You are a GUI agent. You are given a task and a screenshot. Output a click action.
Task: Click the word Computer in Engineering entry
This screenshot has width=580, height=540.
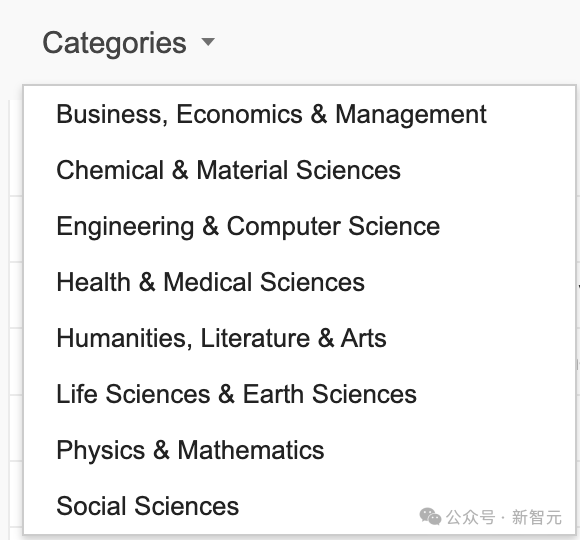pyautogui.click(x=283, y=227)
